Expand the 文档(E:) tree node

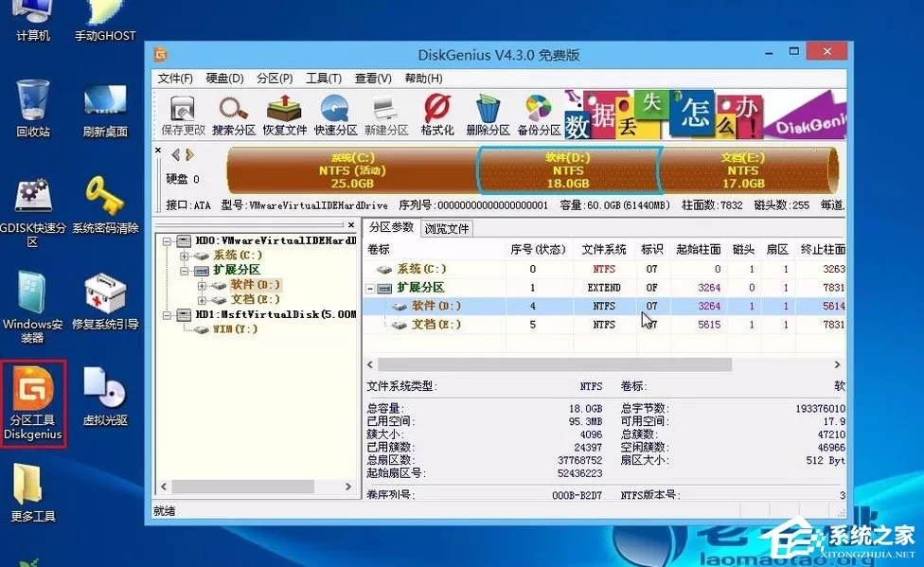pyautogui.click(x=202, y=300)
